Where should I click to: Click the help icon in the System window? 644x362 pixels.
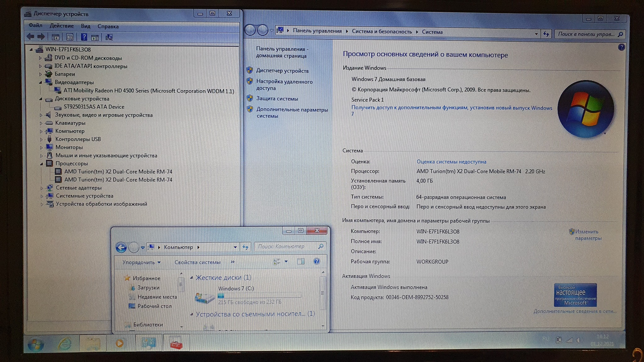[621, 47]
